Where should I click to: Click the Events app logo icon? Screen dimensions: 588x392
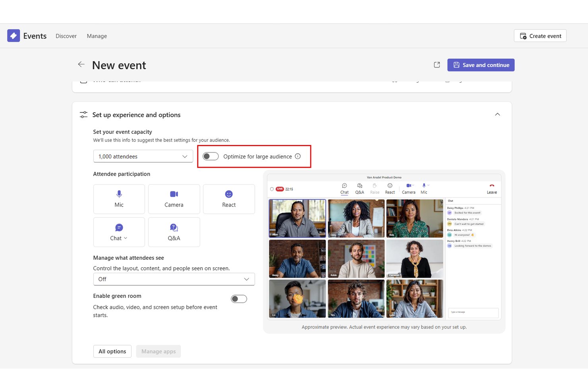(x=14, y=36)
